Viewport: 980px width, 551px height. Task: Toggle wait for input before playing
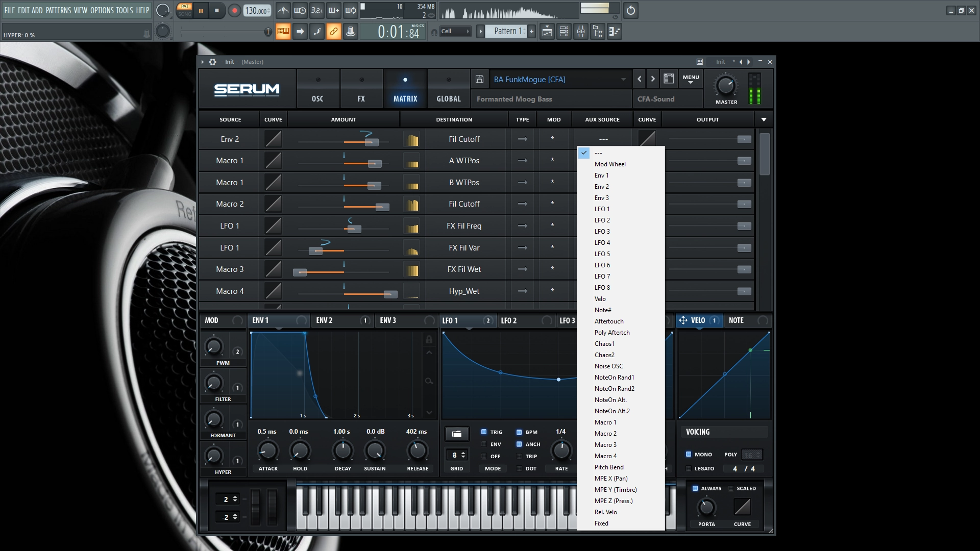[x=300, y=10]
